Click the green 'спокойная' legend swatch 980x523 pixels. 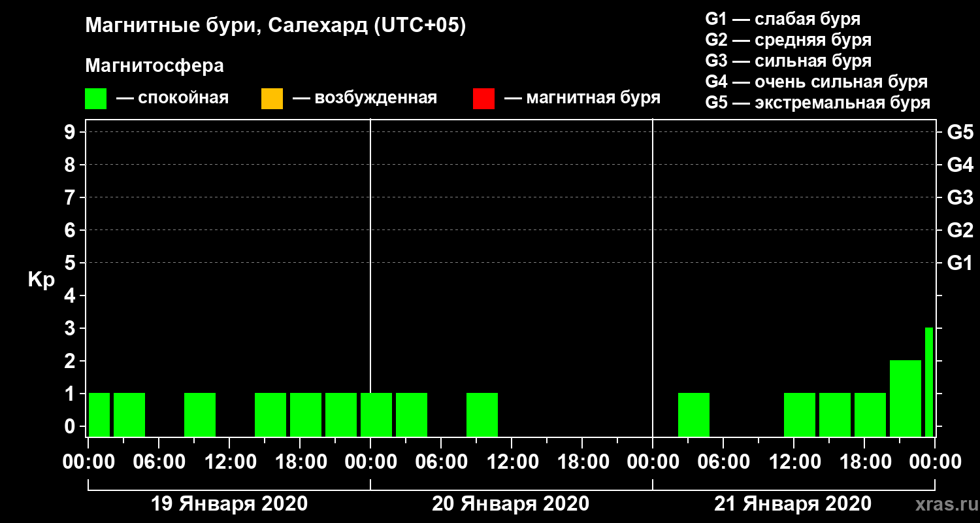[x=96, y=99]
